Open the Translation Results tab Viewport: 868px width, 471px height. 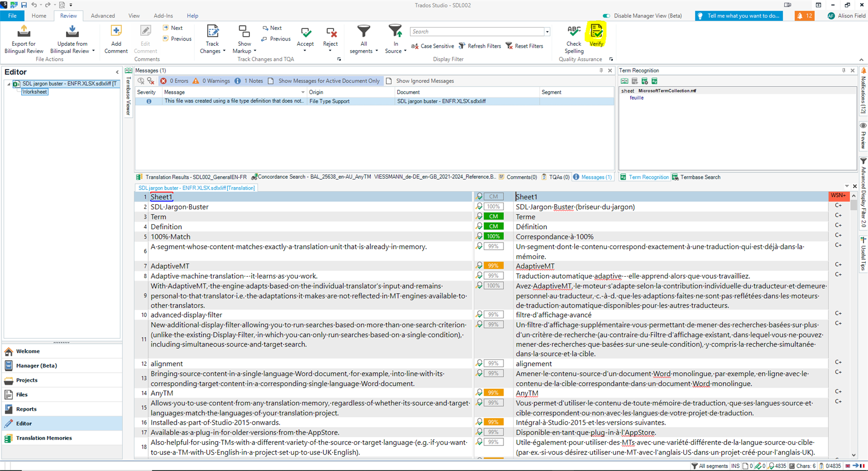click(x=191, y=177)
